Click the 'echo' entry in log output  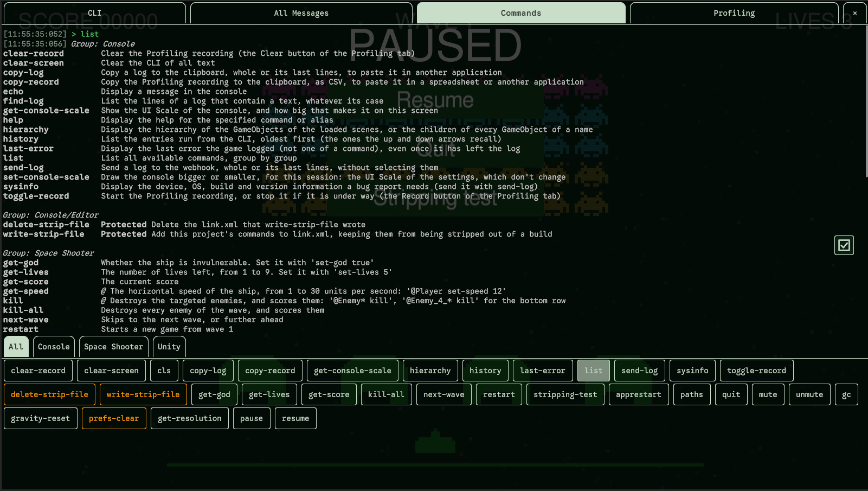coord(13,92)
